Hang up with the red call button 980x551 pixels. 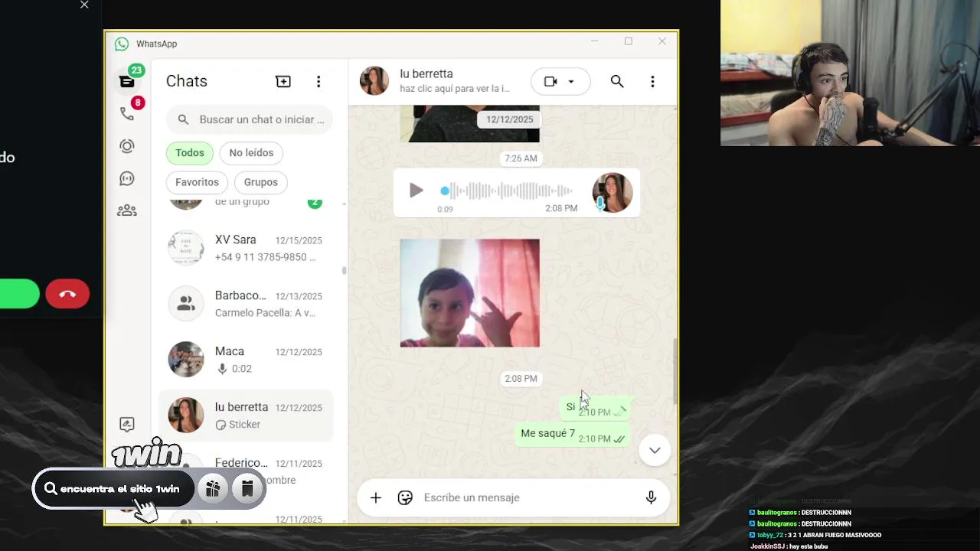click(x=67, y=294)
